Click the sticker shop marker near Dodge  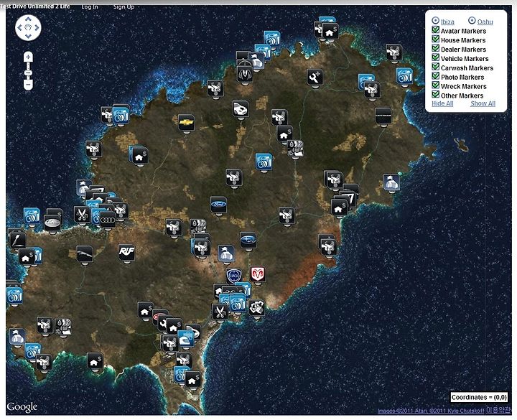coord(256,307)
